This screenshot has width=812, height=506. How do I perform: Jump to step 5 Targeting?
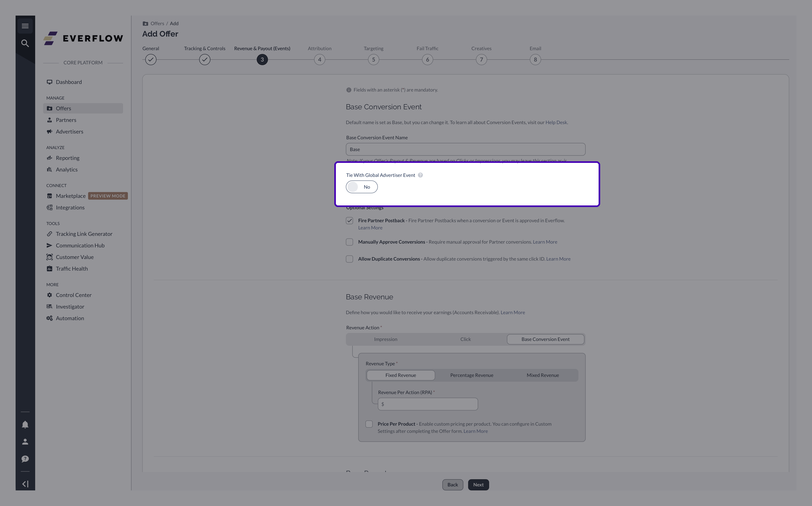(x=373, y=60)
